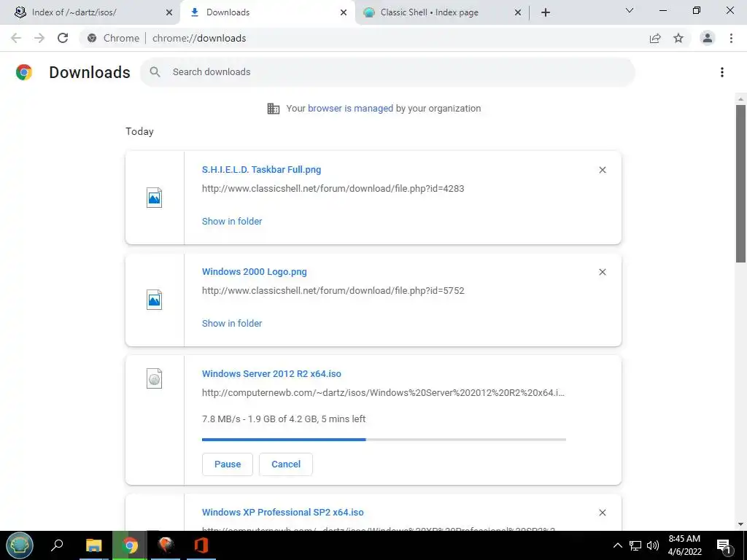Open the Chrome three-dot menu in toolbar
Viewport: 747px width, 560px height.
(731, 38)
